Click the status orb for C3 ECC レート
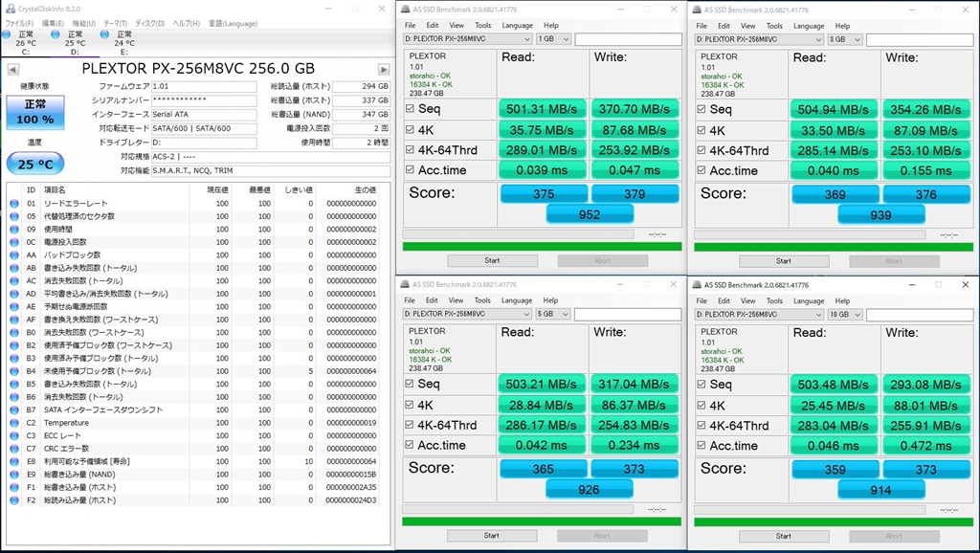980x553 pixels. [14, 435]
